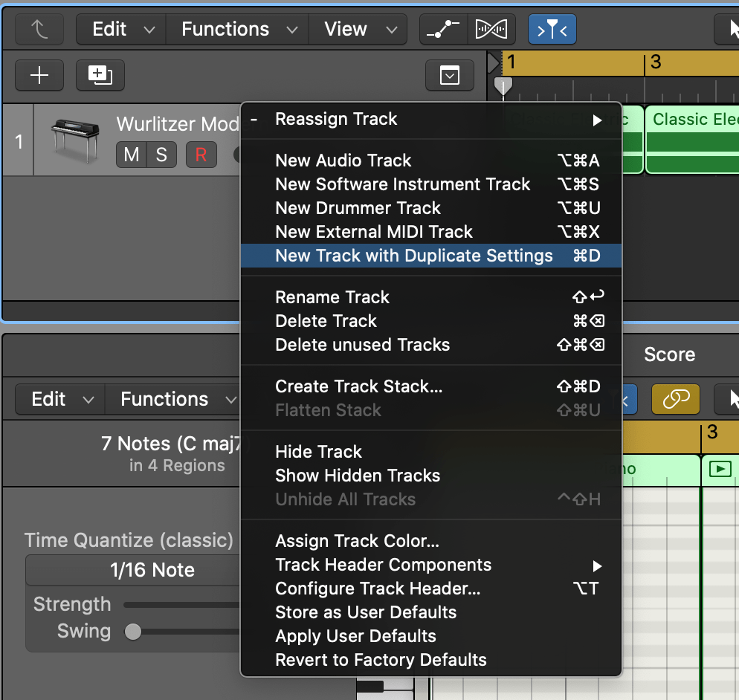Click the back arrow icon in toolbar

39,30
